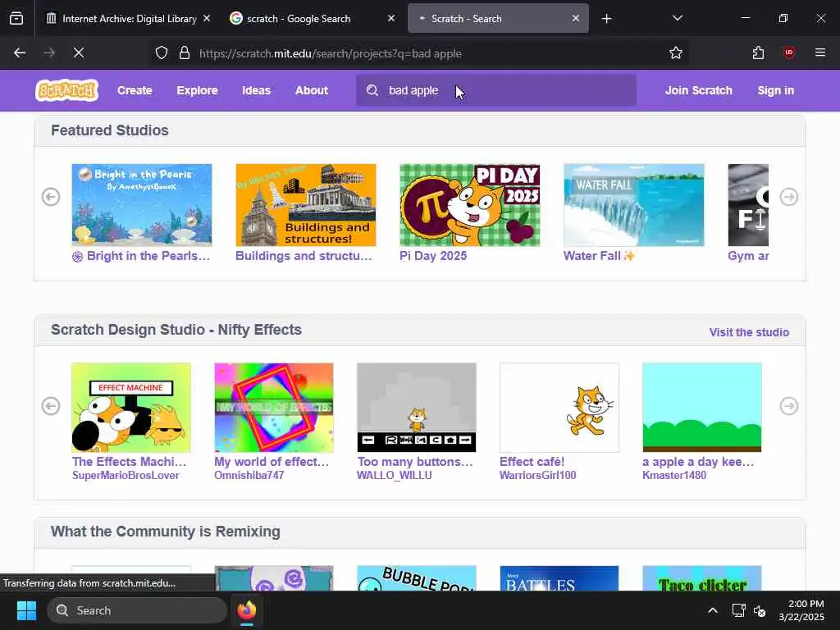The image size is (840, 630).
Task: Open Bright in the Pearls studio thumbnail
Action: [x=142, y=205]
